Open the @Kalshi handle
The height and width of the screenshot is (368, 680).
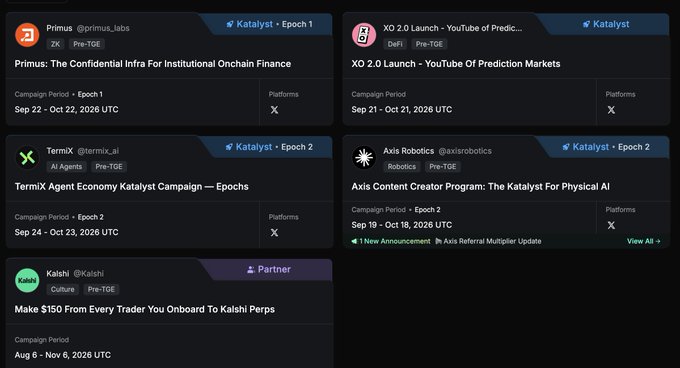88,274
